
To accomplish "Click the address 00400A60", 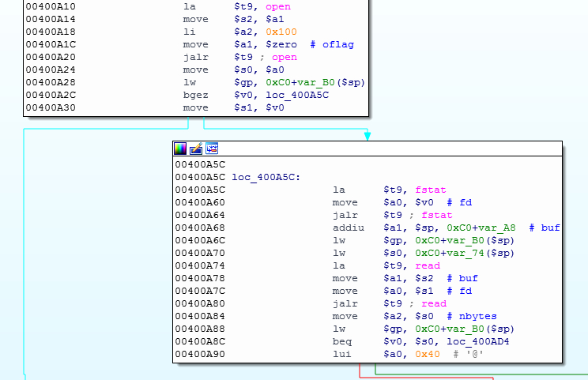I will pos(200,203).
